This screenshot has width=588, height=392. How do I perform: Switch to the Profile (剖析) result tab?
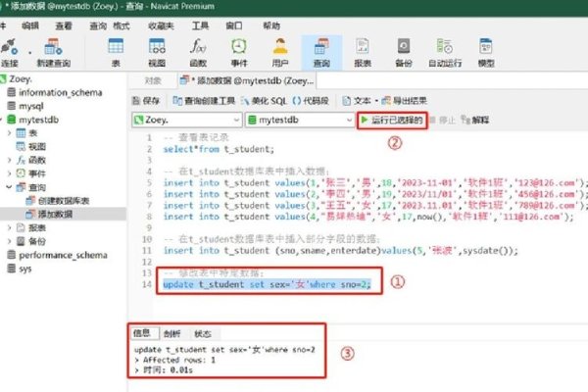(172, 333)
